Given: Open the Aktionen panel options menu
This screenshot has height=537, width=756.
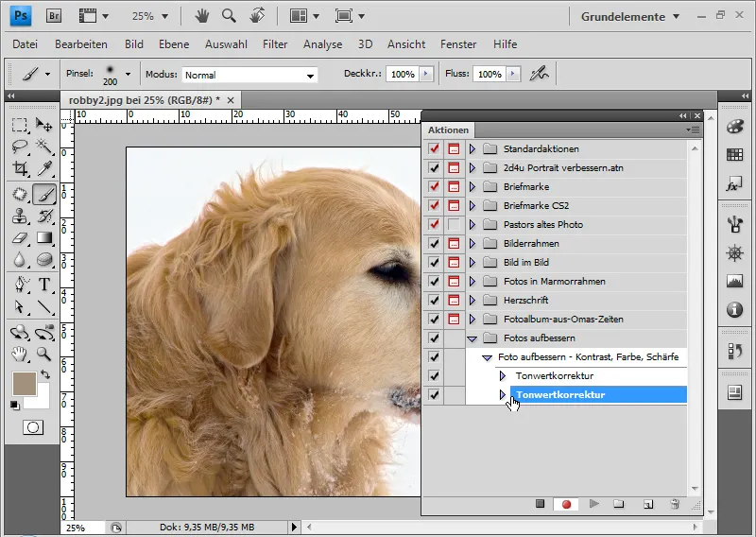Looking at the screenshot, I should 693,130.
